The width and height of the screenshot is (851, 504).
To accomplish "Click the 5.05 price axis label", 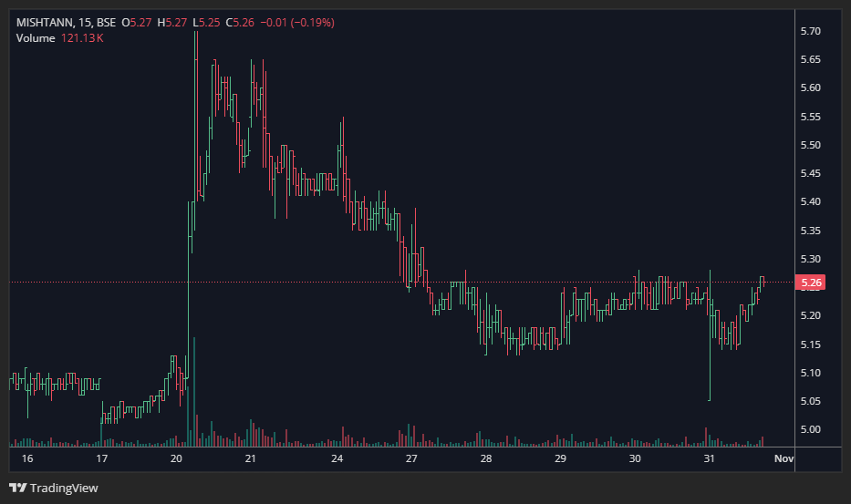I will tap(810, 401).
